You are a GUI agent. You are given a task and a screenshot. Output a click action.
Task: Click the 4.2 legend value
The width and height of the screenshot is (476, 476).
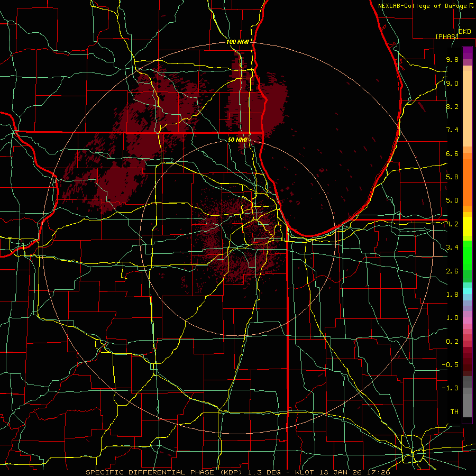452,224
